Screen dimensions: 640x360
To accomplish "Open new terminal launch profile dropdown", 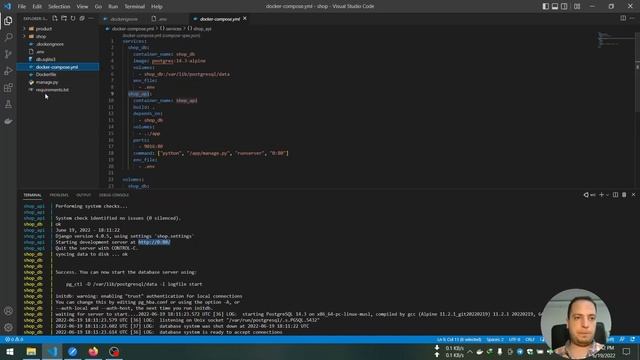I will 607,195.
